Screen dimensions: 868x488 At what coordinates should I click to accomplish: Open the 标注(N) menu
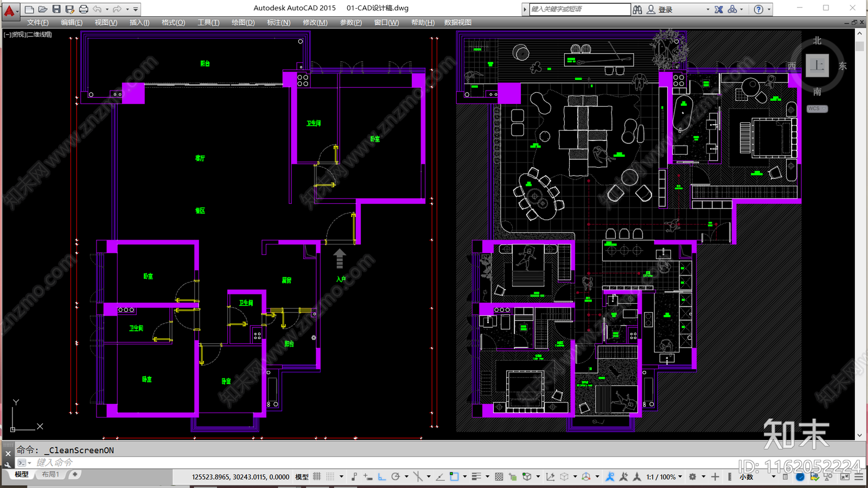pyautogui.click(x=278, y=22)
